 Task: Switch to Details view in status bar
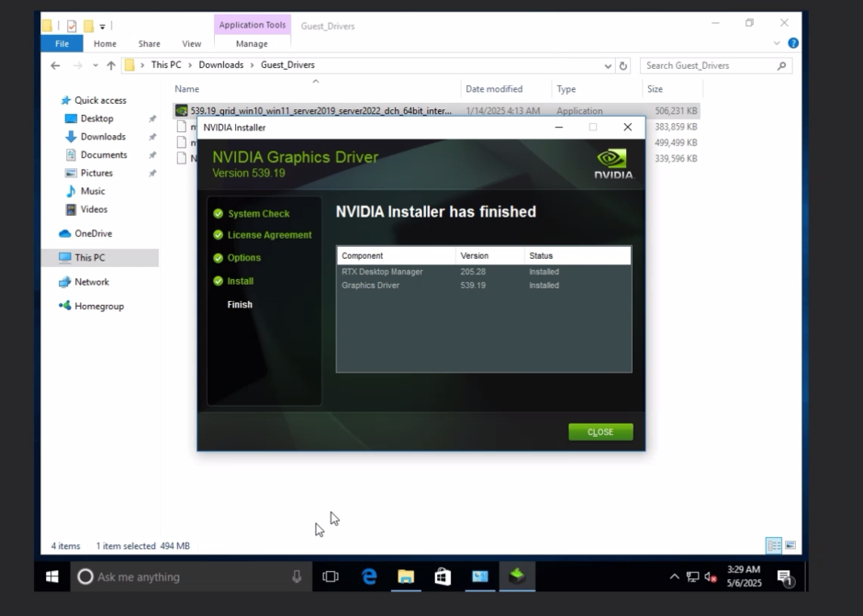(773, 545)
